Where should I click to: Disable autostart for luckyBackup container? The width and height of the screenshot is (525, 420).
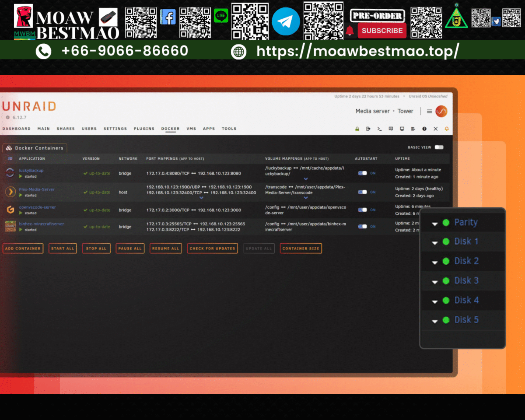point(362,173)
